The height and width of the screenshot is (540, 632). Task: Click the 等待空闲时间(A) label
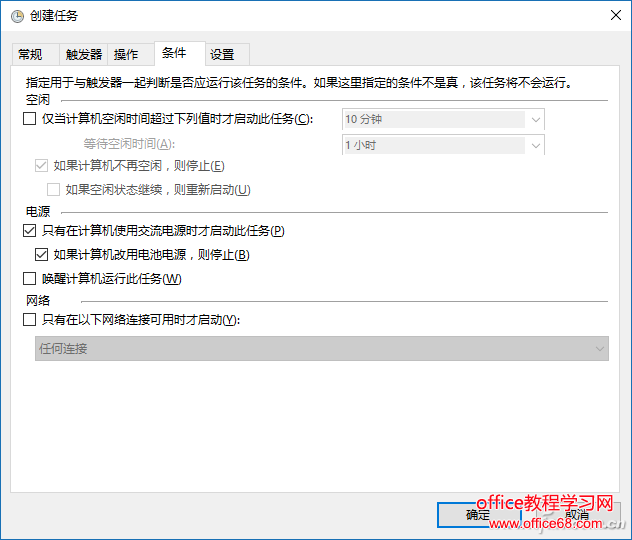(x=129, y=143)
